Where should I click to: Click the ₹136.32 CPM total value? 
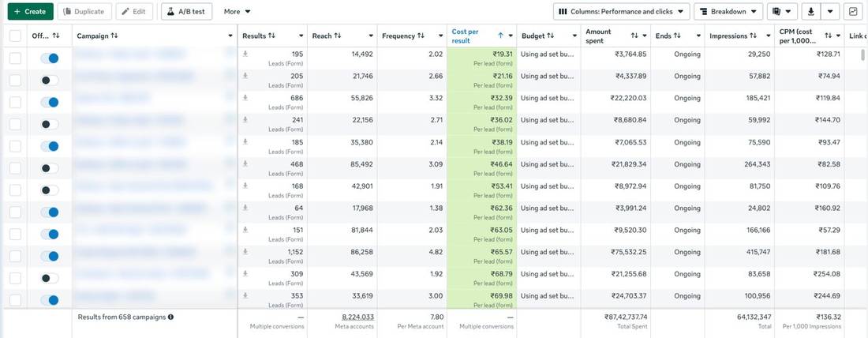828,317
